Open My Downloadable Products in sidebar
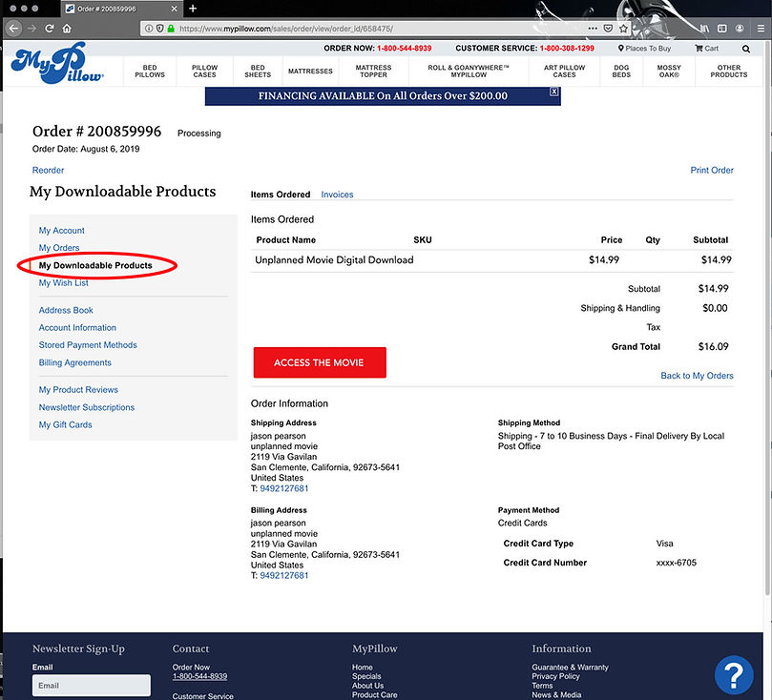772x700 pixels. click(x=95, y=265)
